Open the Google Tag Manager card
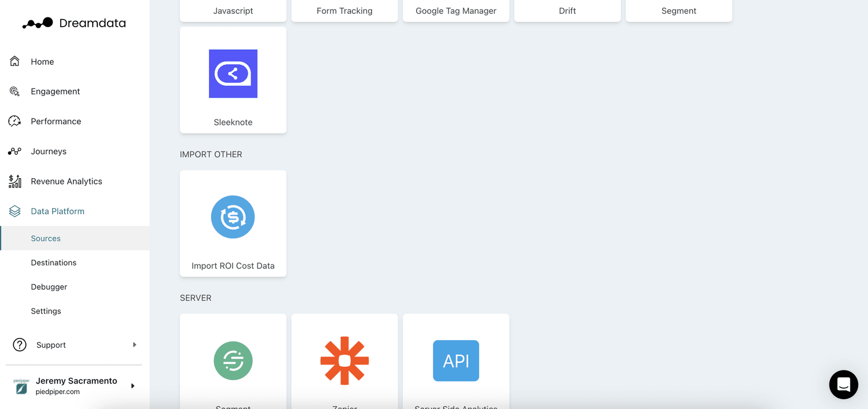Image resolution: width=868 pixels, height=409 pixels. (456, 10)
